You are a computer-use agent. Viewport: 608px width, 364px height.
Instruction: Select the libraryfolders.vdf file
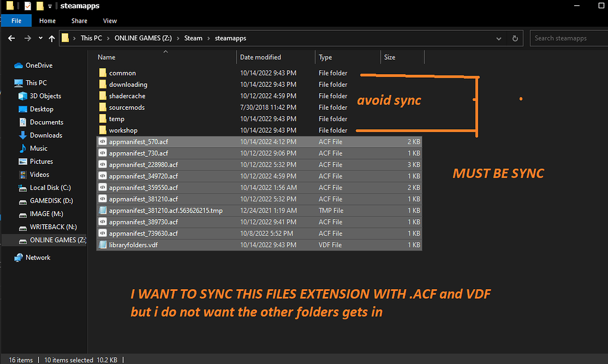pyautogui.click(x=135, y=245)
